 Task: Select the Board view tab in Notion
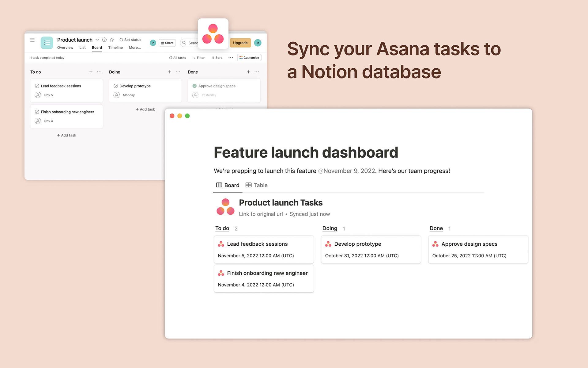228,185
